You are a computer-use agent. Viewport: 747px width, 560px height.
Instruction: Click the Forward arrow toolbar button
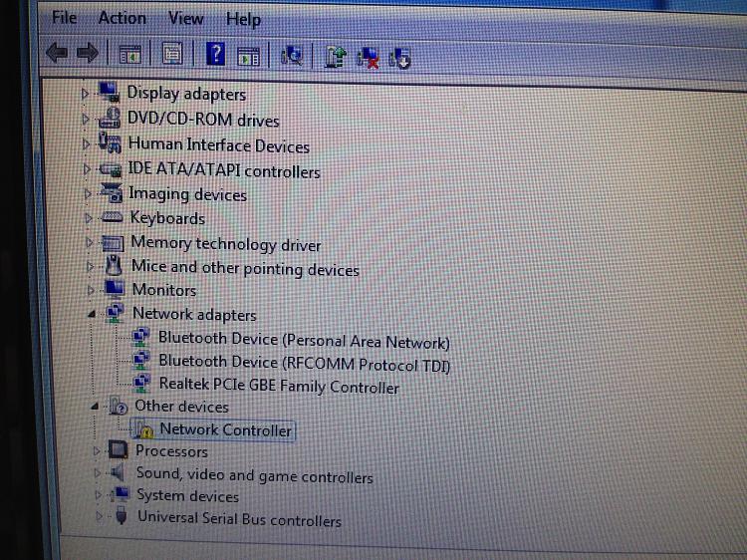click(88, 53)
